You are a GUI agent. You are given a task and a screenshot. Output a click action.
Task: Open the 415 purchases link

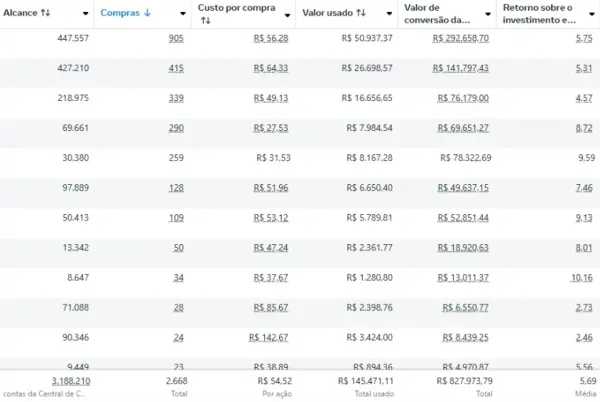[176, 68]
